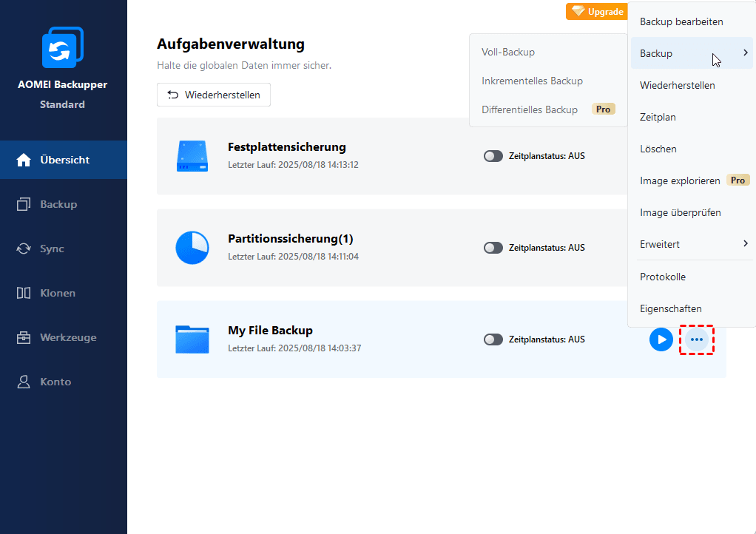
Task: Select Protokolle in the context menu
Action: [x=692, y=277]
